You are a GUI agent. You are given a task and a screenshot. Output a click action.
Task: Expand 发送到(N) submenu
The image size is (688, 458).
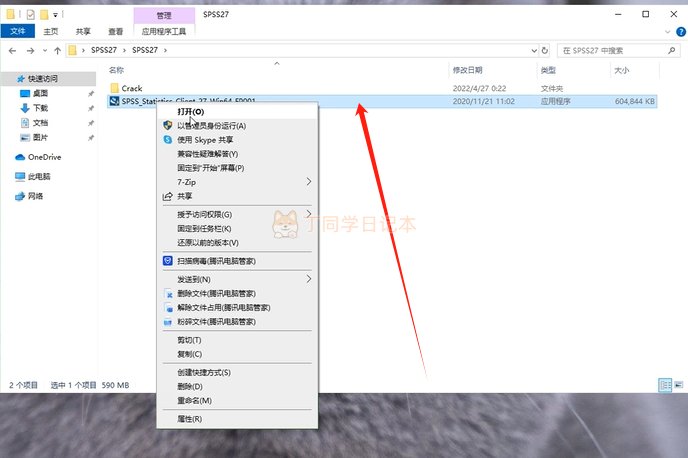coord(237,279)
